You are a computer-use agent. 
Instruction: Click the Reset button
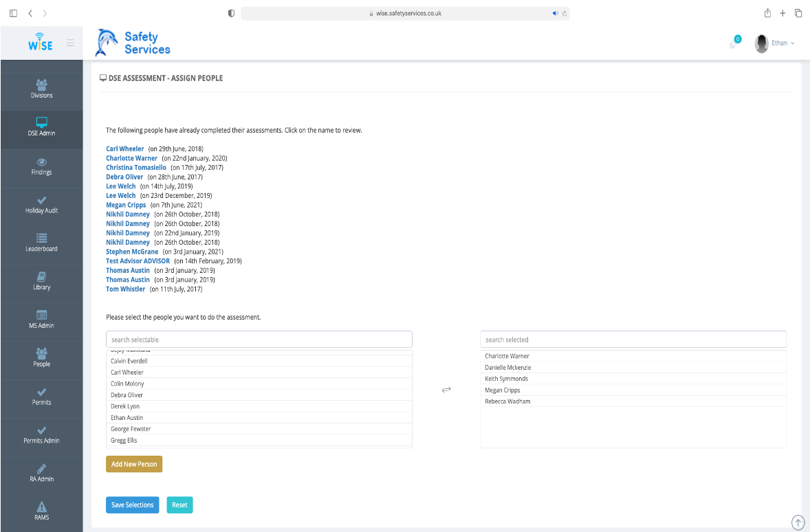[179, 505]
